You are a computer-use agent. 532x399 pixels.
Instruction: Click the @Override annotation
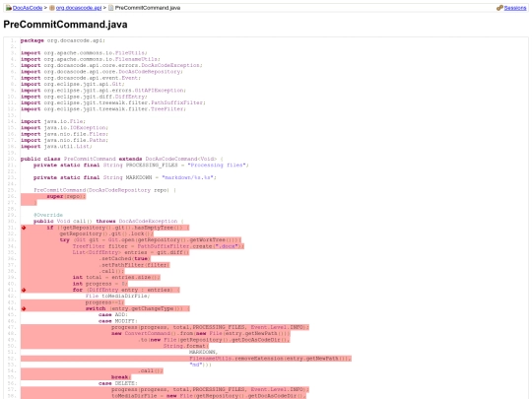coord(48,215)
